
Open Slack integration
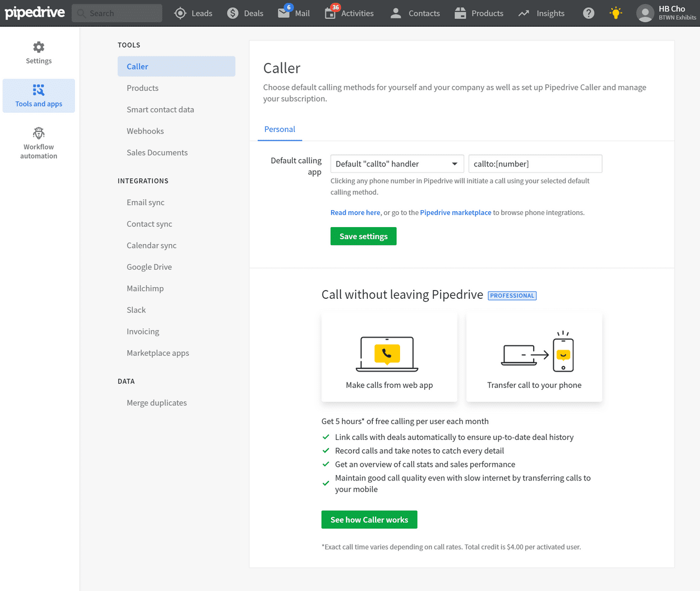[136, 310]
